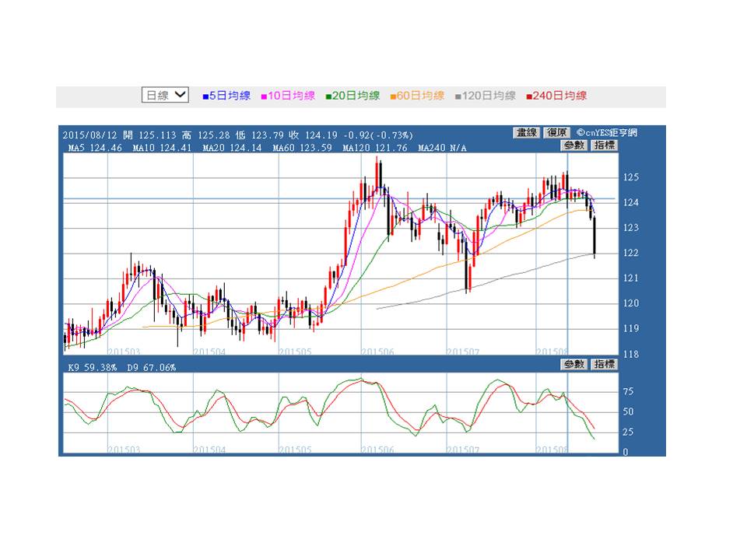Click the magenta 10日均線 legend item
The image size is (747, 560).
[x=288, y=96]
